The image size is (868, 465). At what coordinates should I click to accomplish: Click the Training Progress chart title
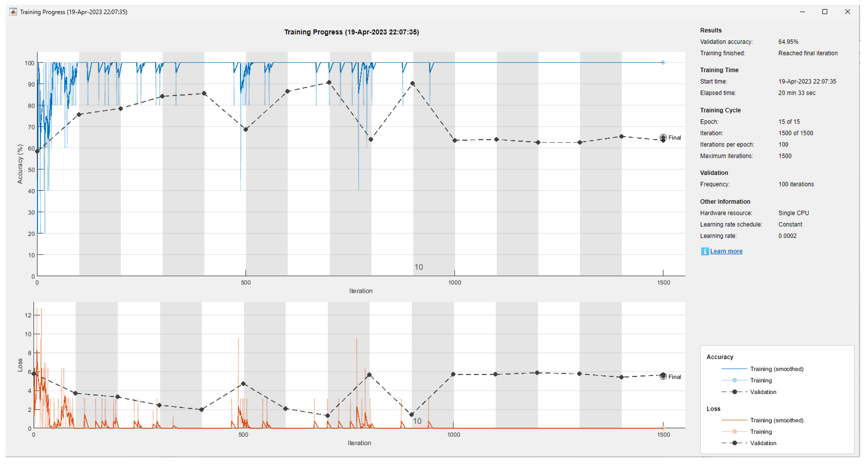click(x=351, y=32)
